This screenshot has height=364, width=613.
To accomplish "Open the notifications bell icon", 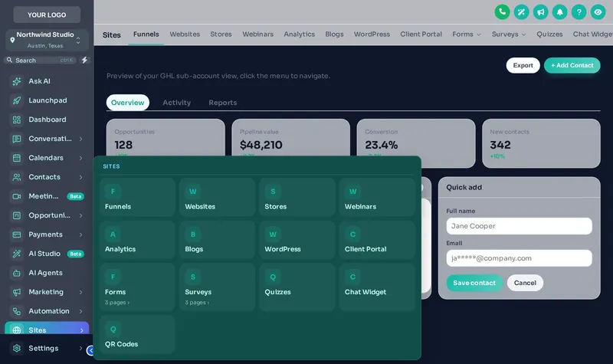I will 559,12.
